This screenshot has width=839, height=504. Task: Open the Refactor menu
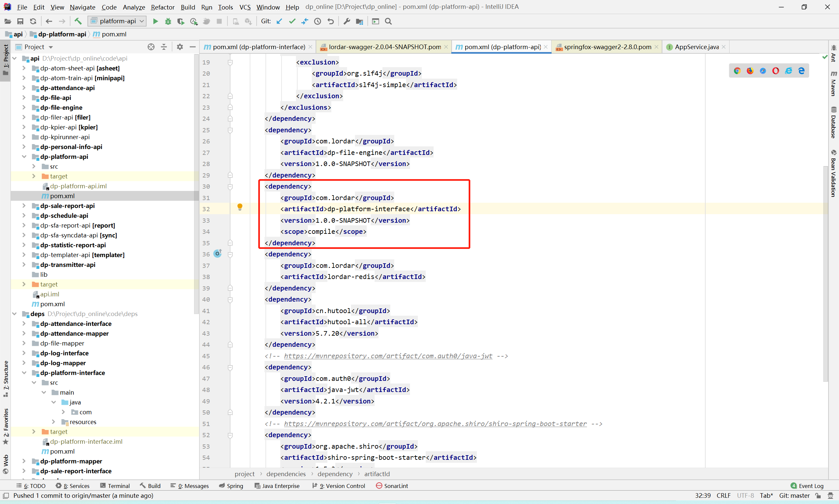click(x=163, y=7)
